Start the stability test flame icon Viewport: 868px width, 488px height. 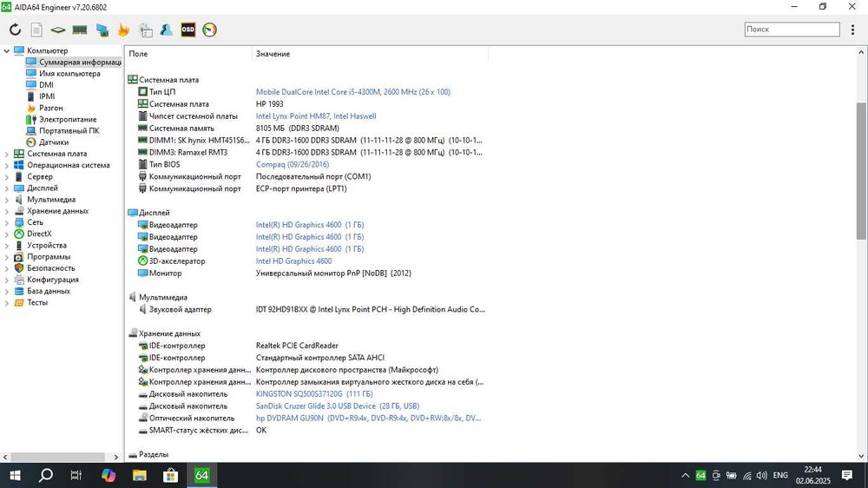[123, 30]
